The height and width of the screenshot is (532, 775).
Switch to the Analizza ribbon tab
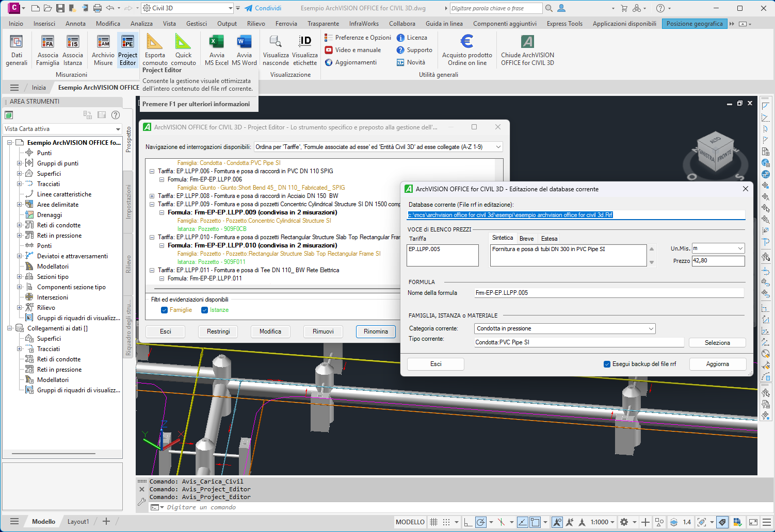coord(141,24)
